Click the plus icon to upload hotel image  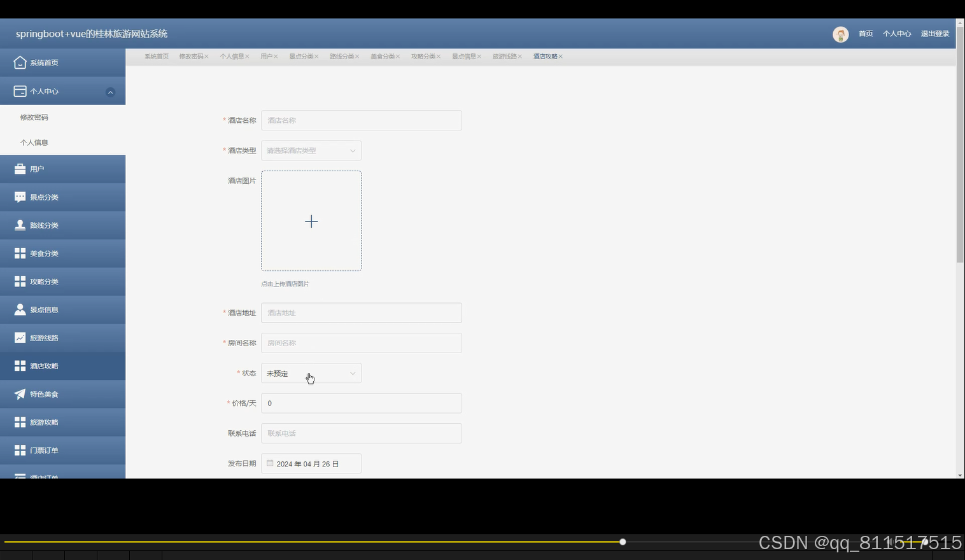(x=311, y=221)
